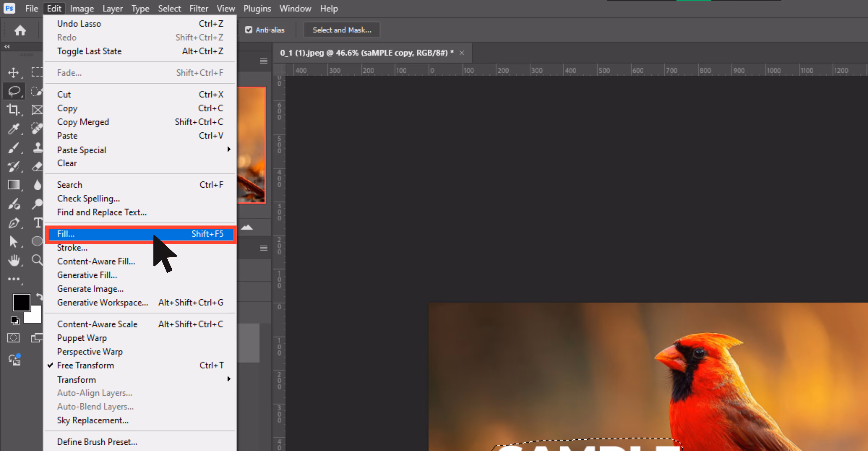Viewport: 868px width, 451px height.
Task: Select the Hand tool
Action: coord(14,260)
